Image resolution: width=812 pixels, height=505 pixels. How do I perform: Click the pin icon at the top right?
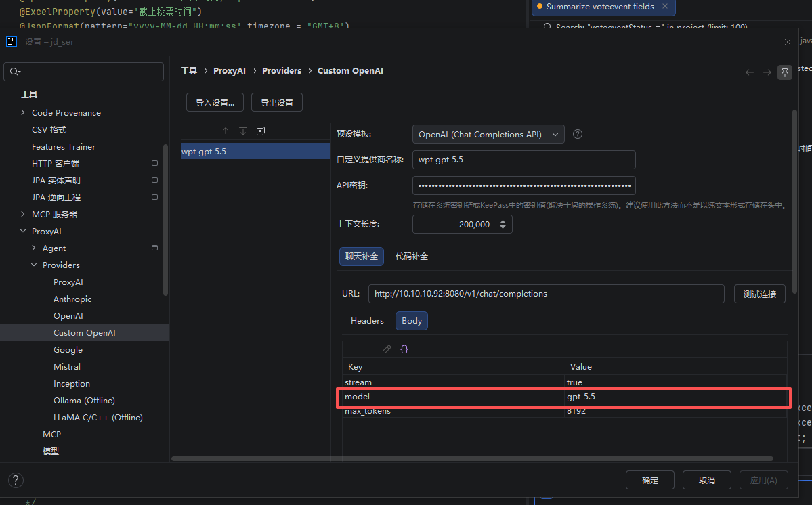click(x=784, y=72)
